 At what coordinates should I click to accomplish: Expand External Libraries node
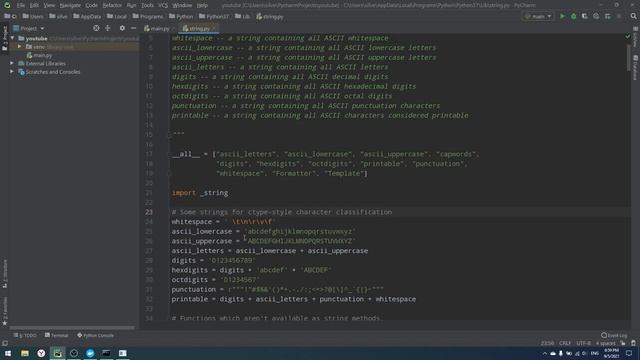(x=12, y=63)
